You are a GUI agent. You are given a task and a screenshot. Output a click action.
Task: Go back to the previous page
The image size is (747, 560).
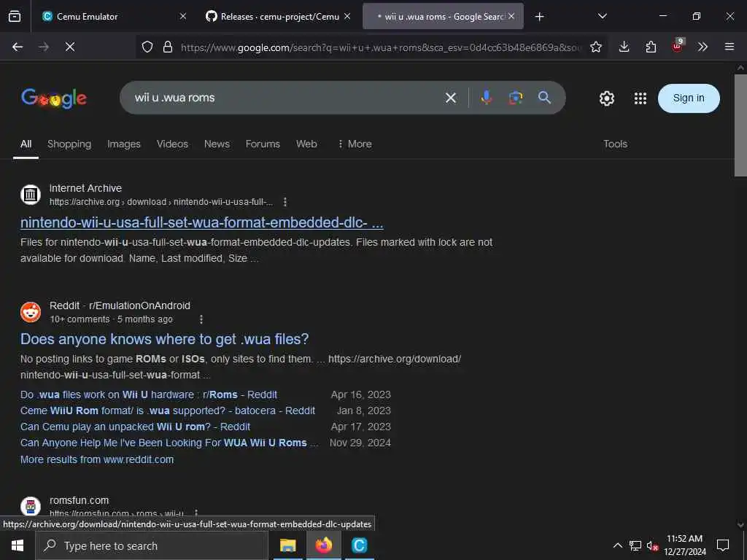(x=18, y=47)
